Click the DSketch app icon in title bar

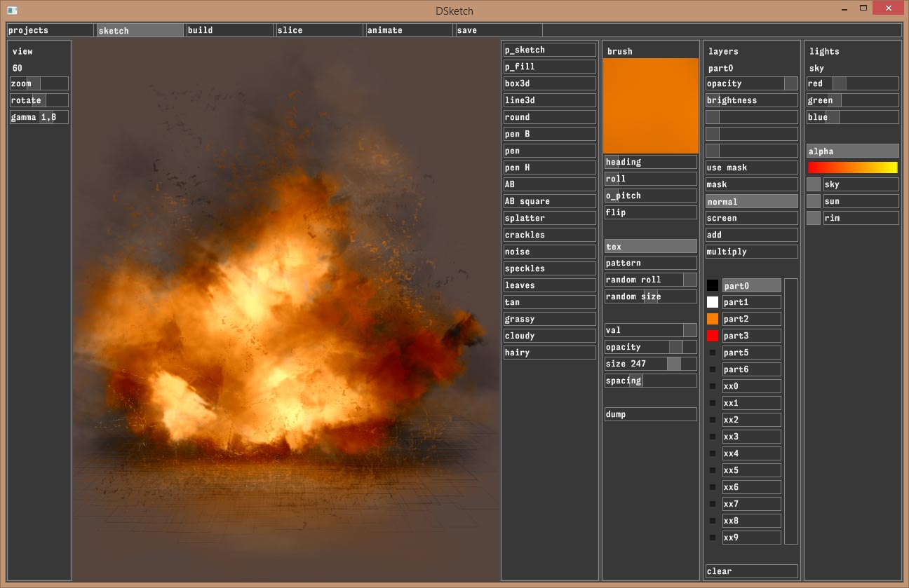tap(12, 11)
